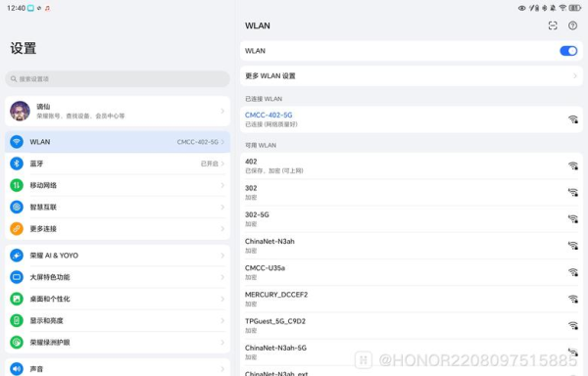Expand chevron on 荣耀 AI & YOYO row
The height and width of the screenshot is (376, 588).
(x=222, y=256)
